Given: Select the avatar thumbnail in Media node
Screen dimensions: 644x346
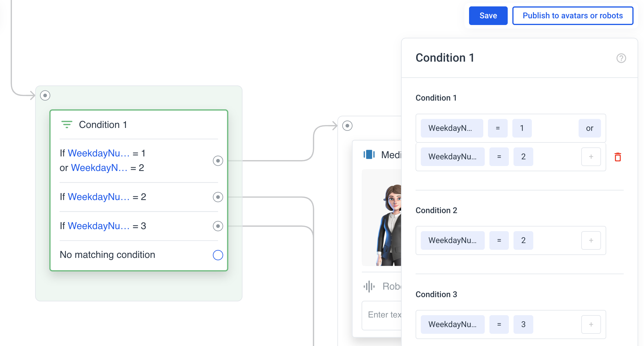Looking at the screenshot, I should 382,217.
